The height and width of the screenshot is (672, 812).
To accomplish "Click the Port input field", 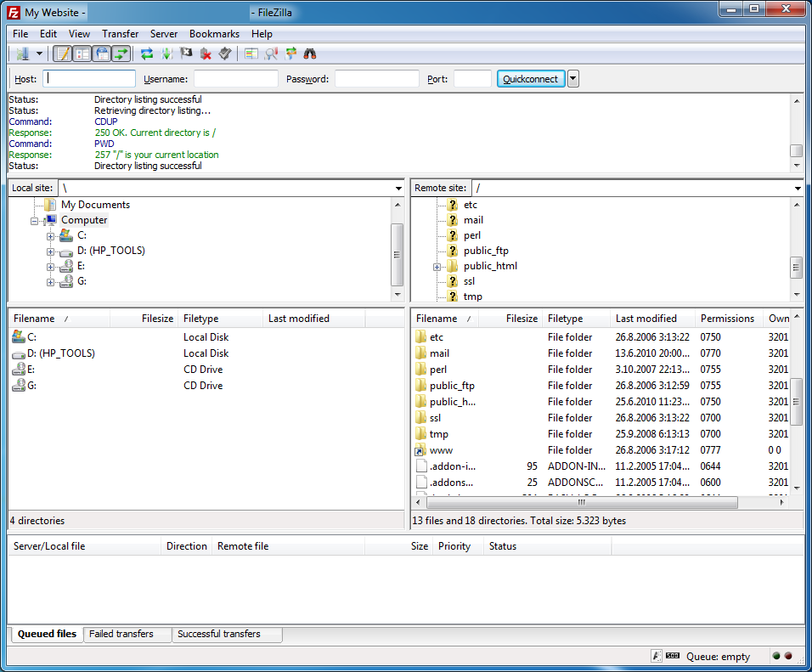I will pos(472,79).
